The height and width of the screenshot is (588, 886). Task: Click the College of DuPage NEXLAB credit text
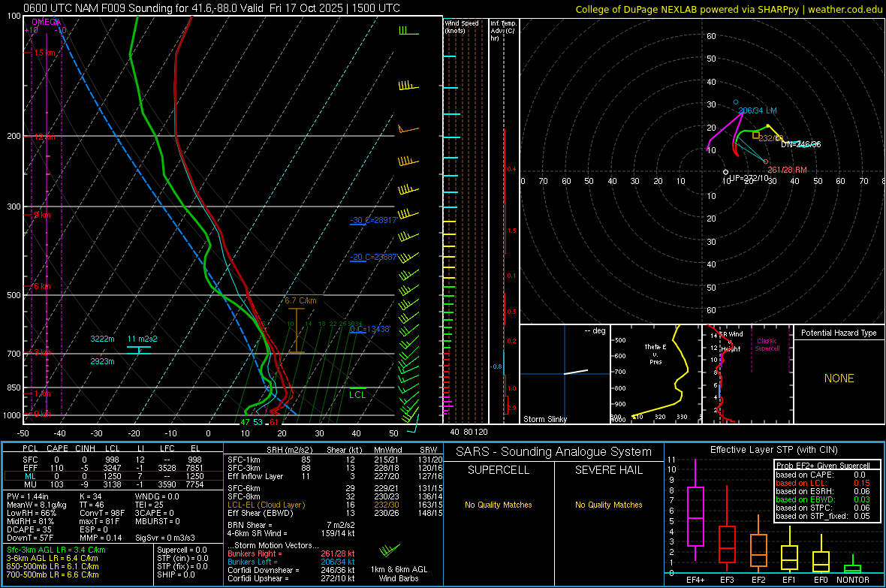coord(728,9)
